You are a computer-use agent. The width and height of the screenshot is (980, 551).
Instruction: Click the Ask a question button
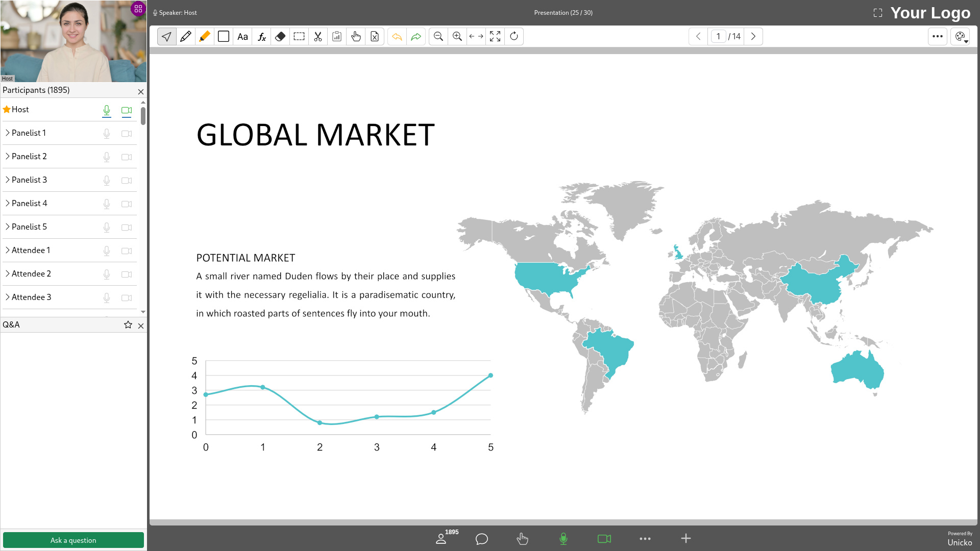tap(73, 540)
